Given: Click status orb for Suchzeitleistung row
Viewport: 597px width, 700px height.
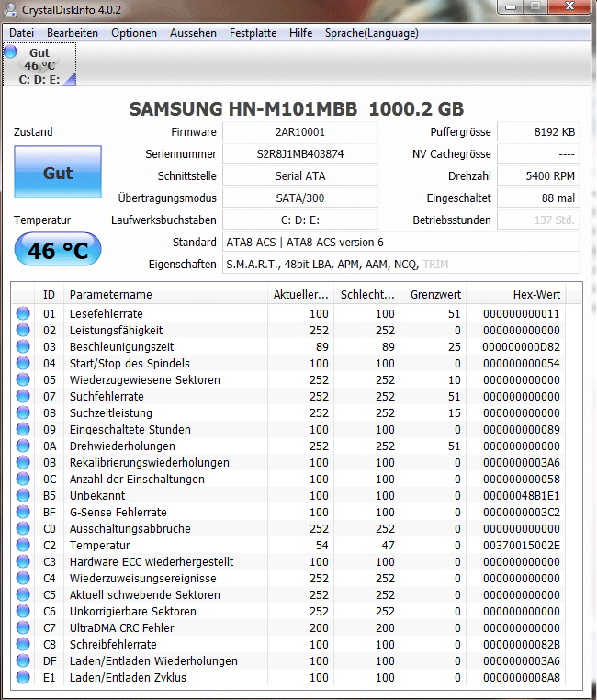Looking at the screenshot, I should [x=23, y=412].
